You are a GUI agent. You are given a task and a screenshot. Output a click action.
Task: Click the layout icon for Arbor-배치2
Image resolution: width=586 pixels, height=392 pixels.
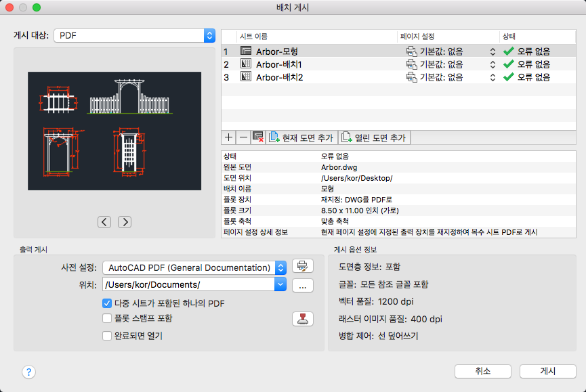246,77
